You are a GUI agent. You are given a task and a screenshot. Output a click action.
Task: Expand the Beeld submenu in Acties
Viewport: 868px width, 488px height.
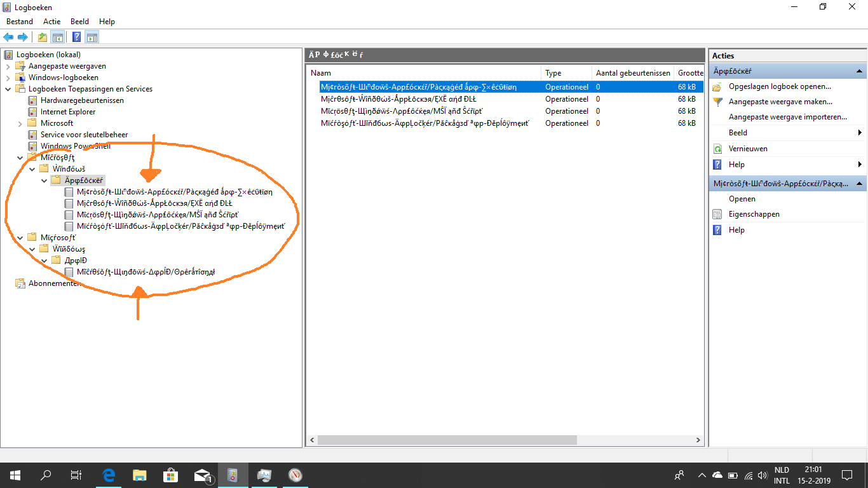(x=861, y=132)
